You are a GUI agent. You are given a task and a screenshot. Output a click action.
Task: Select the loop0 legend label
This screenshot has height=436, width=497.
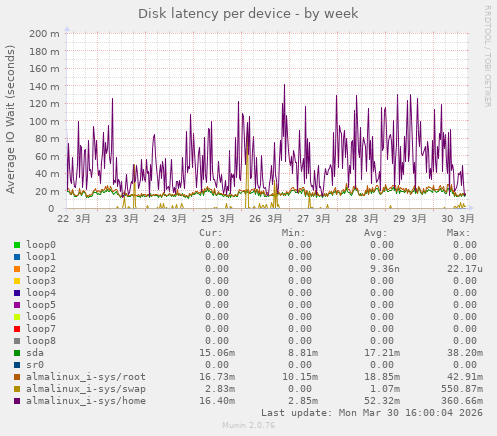click(41, 245)
